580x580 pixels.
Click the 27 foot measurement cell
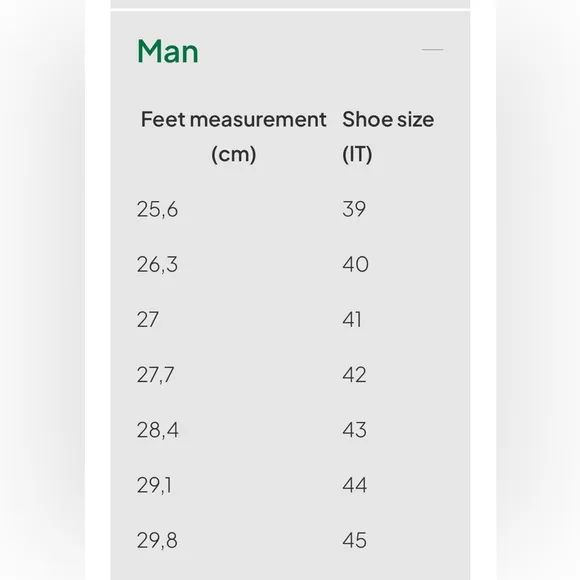(148, 319)
